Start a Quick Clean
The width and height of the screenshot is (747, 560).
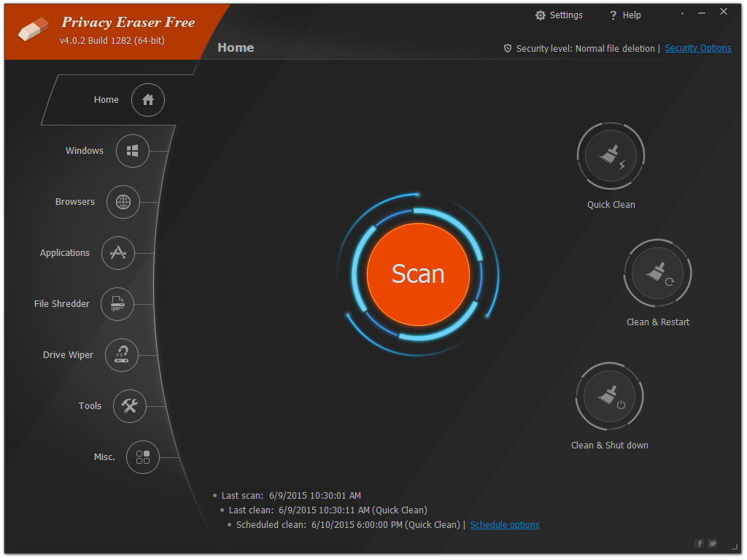point(611,155)
